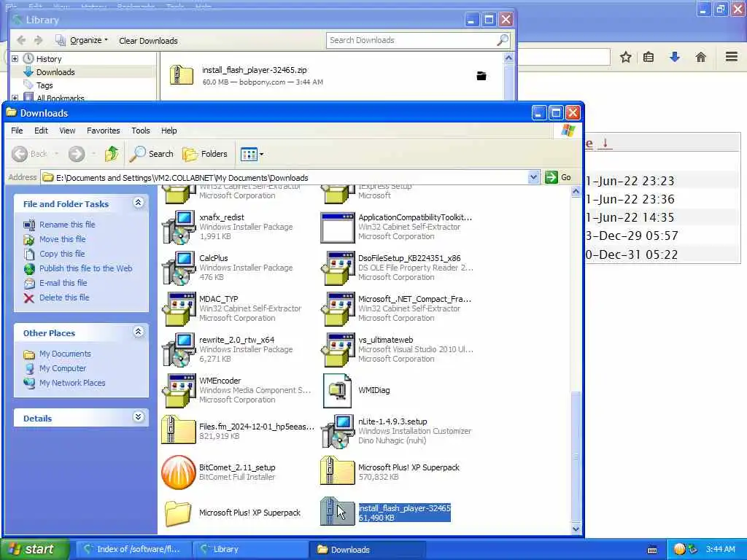Select the vs_ultimateweb file icon
The height and width of the screenshot is (560, 747).
(338, 350)
